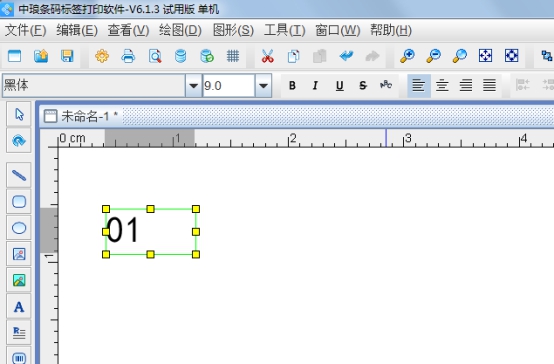Align text center

(x=442, y=86)
